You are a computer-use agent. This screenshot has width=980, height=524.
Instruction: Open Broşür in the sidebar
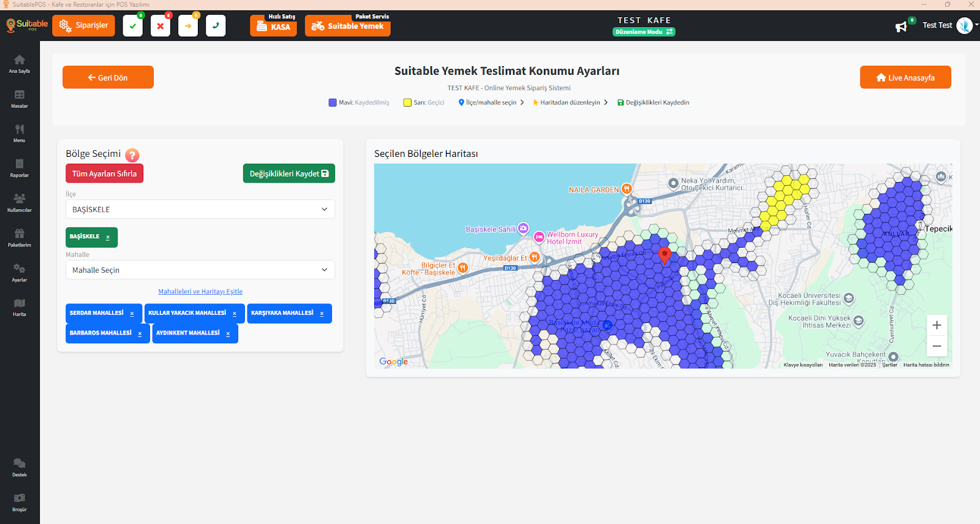20,503
